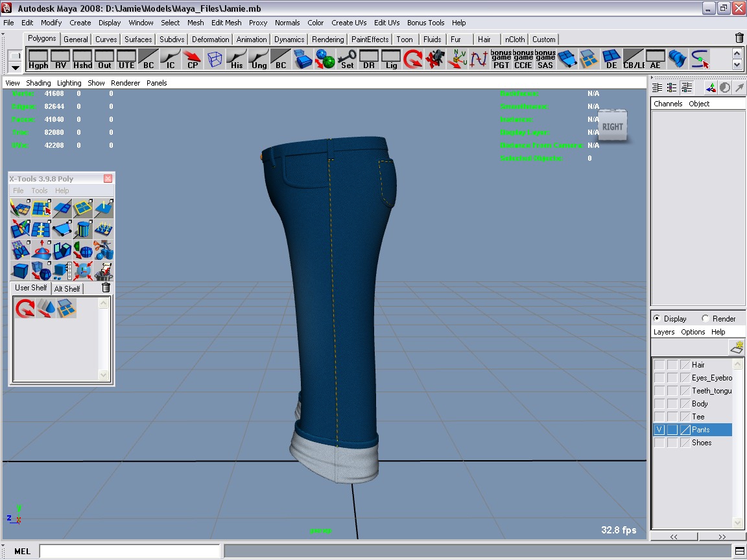Toggle visibility of the Hair layer
This screenshot has height=560, width=747.
(659, 365)
